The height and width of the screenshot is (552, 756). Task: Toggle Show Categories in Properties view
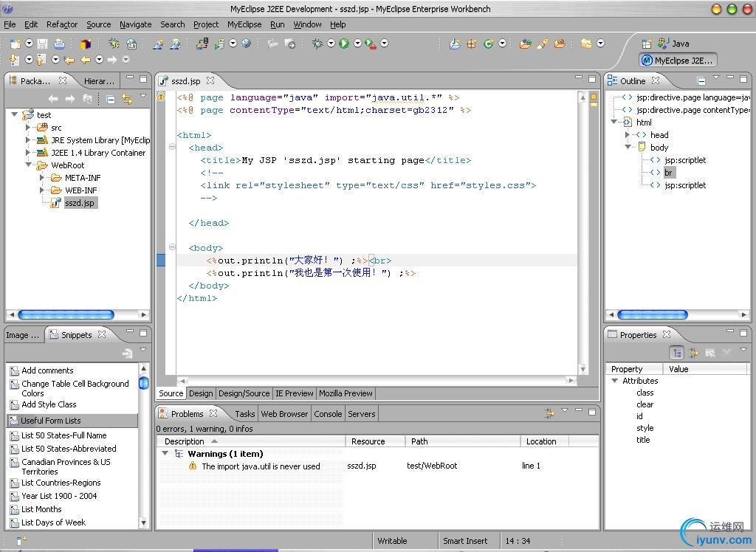677,353
